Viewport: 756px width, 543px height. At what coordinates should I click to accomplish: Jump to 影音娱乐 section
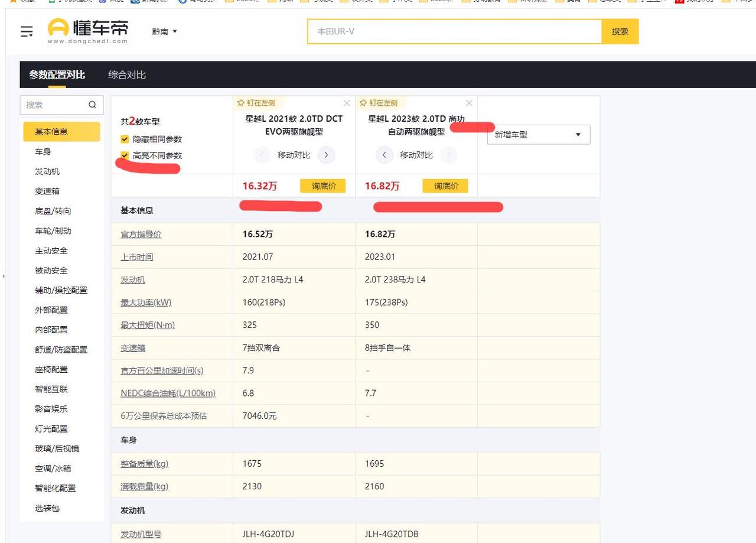pos(51,409)
